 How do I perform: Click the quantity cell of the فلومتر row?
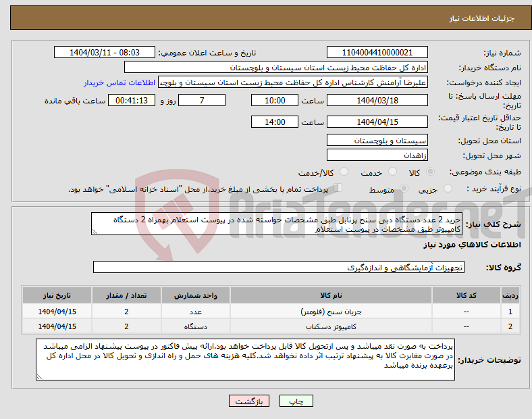click(126, 312)
